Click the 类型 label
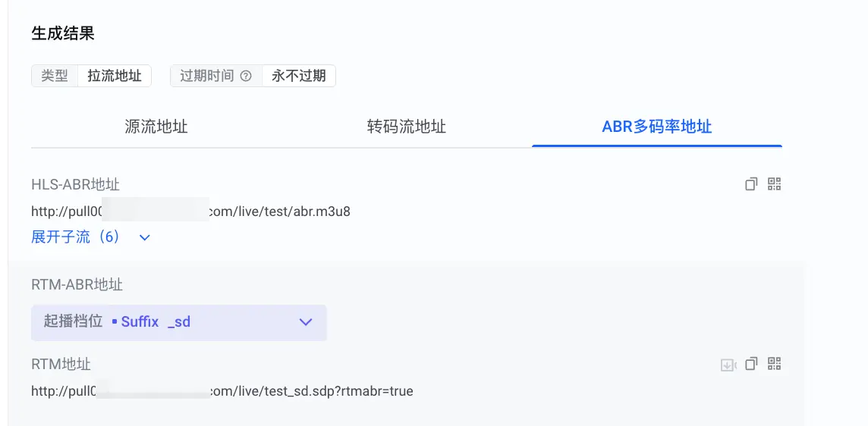The height and width of the screenshot is (426, 868). tap(55, 76)
